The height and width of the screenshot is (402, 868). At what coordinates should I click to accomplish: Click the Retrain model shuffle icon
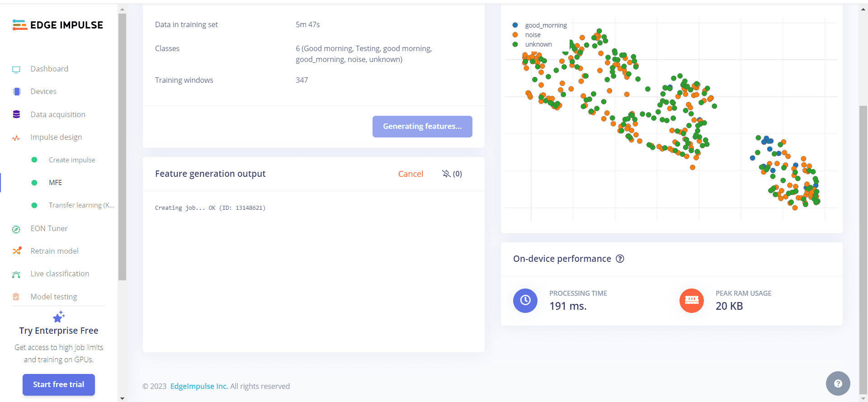tap(17, 251)
